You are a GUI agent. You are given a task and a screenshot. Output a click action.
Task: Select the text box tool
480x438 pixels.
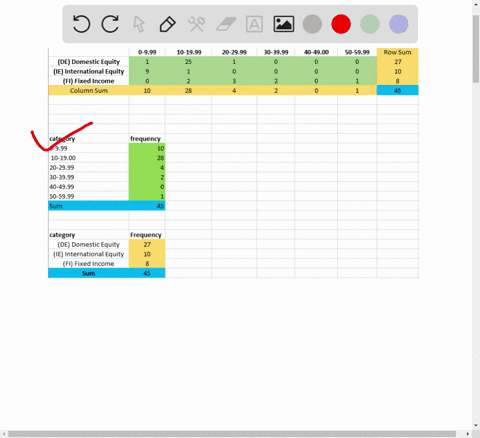pos(254,24)
